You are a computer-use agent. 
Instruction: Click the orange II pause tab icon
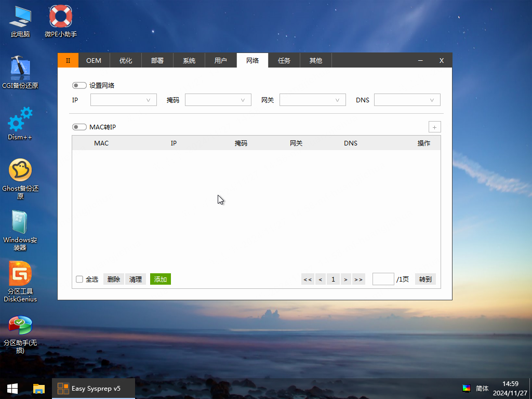pos(68,60)
